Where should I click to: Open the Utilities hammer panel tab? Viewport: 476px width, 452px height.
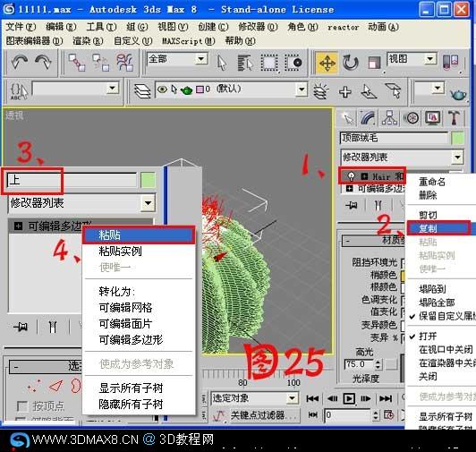[x=454, y=118]
